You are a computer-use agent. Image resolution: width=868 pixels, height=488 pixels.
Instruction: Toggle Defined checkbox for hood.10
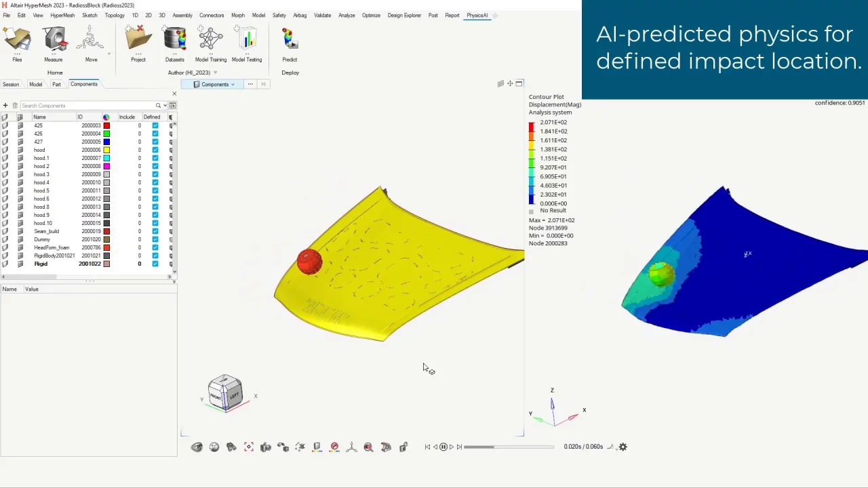coord(155,223)
